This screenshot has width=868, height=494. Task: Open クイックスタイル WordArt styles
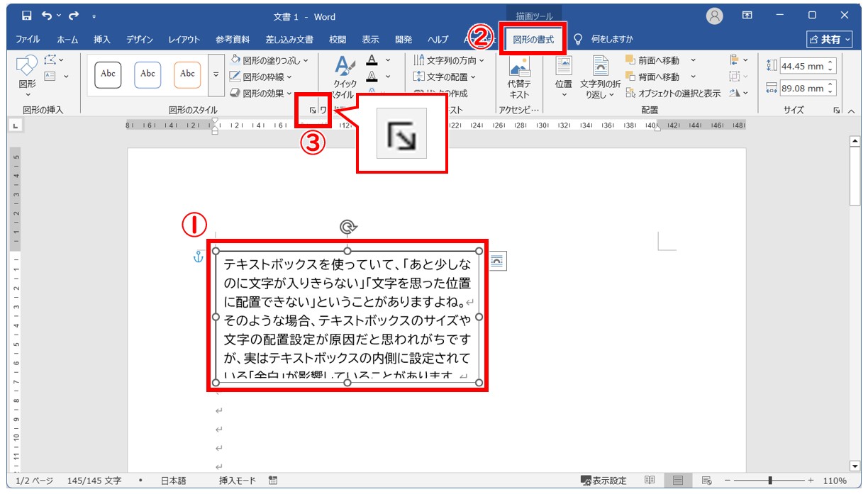[x=345, y=77]
